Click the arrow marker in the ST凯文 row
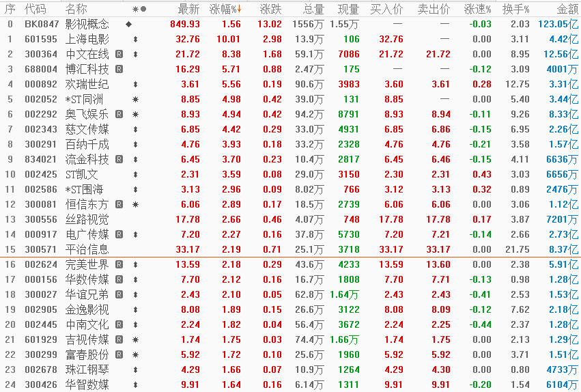The image size is (581, 392). click(135, 174)
